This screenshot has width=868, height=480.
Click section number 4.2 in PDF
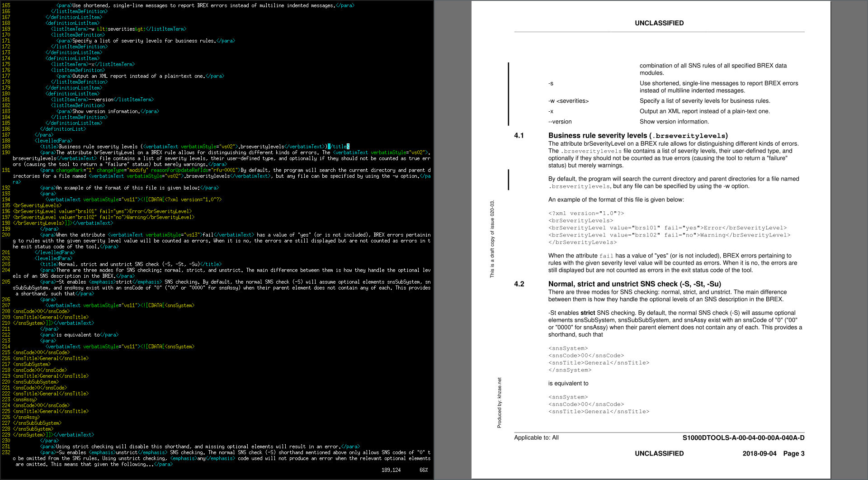point(519,284)
